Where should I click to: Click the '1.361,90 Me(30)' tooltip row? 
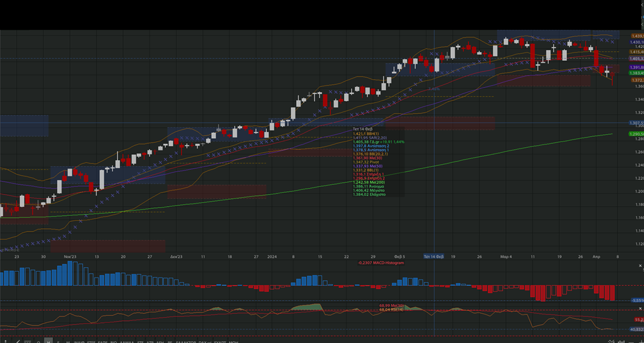[x=367, y=158]
